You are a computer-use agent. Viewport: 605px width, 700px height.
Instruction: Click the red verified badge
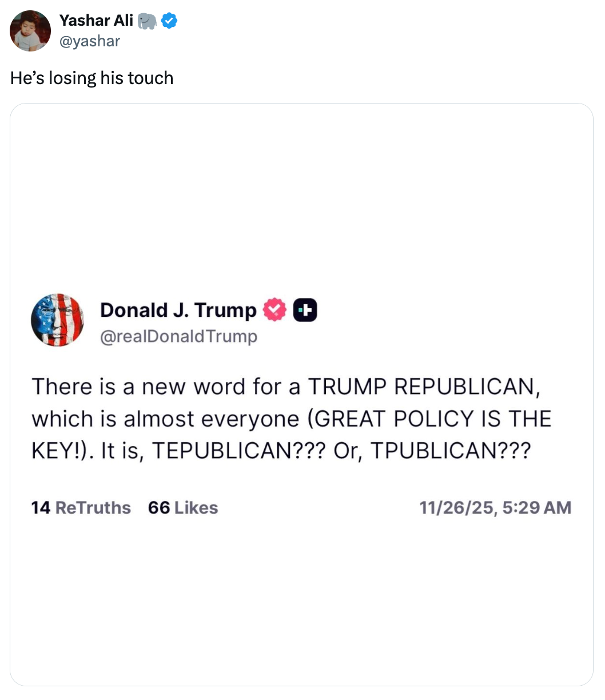[x=274, y=309]
